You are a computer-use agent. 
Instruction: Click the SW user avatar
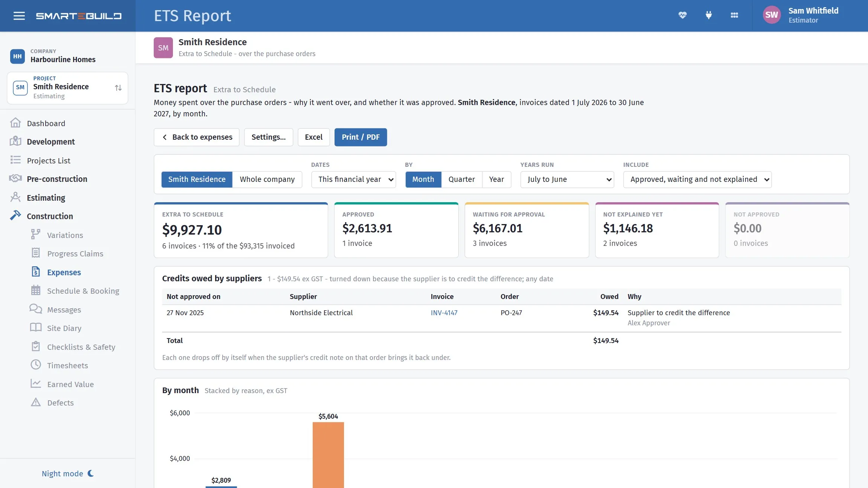click(772, 15)
